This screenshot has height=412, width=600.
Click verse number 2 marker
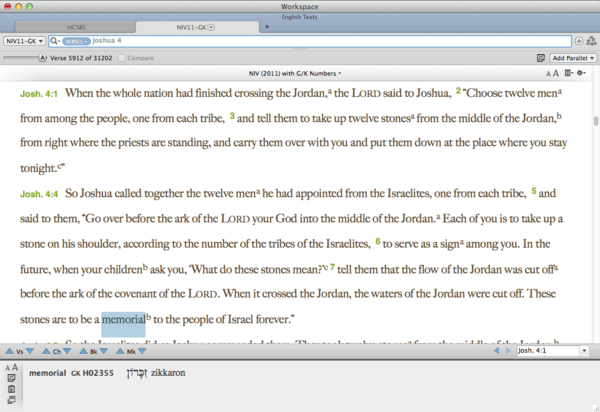[x=458, y=91]
